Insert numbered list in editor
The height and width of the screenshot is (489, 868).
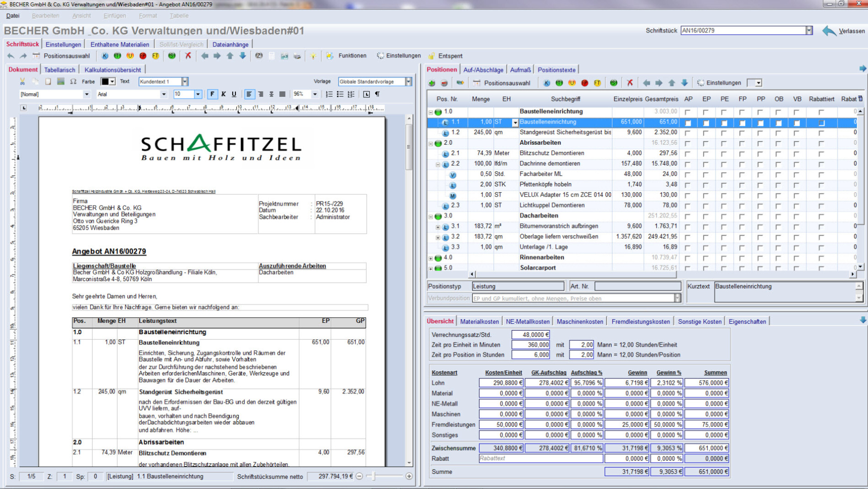pyautogui.click(x=329, y=94)
